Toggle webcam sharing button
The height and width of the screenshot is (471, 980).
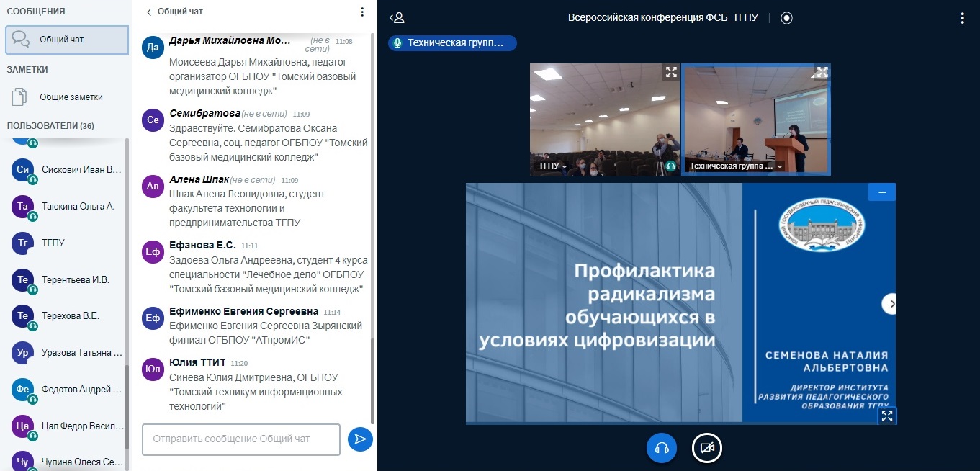706,448
